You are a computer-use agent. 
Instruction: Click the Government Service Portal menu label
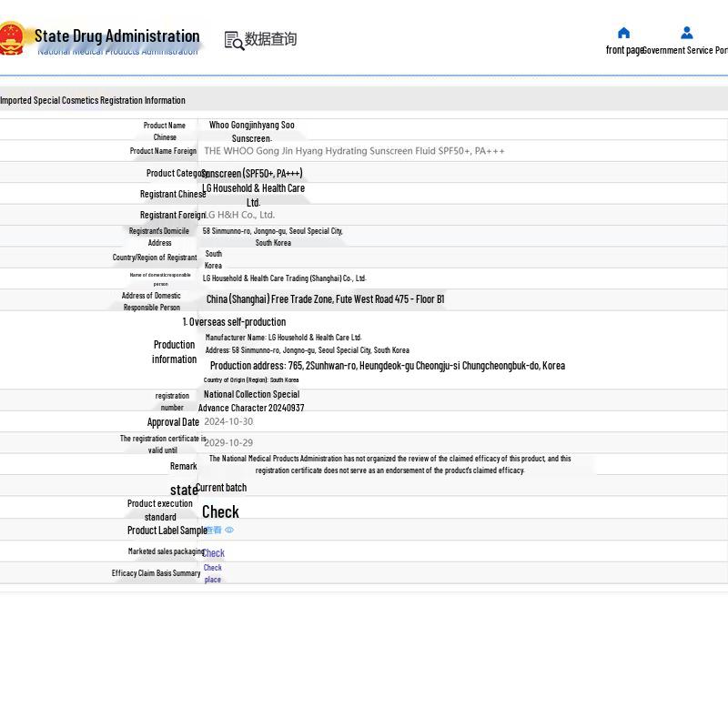(x=685, y=50)
